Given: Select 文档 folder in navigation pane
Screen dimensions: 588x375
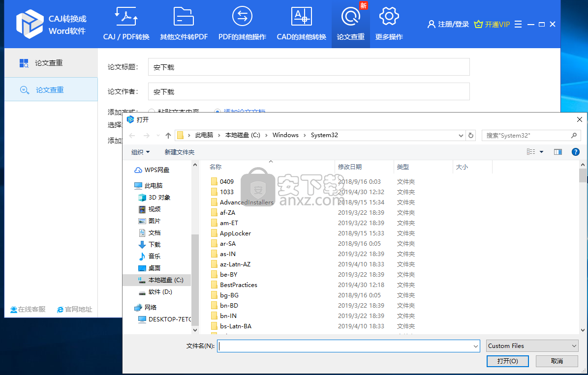Looking at the screenshot, I should tap(149, 232).
